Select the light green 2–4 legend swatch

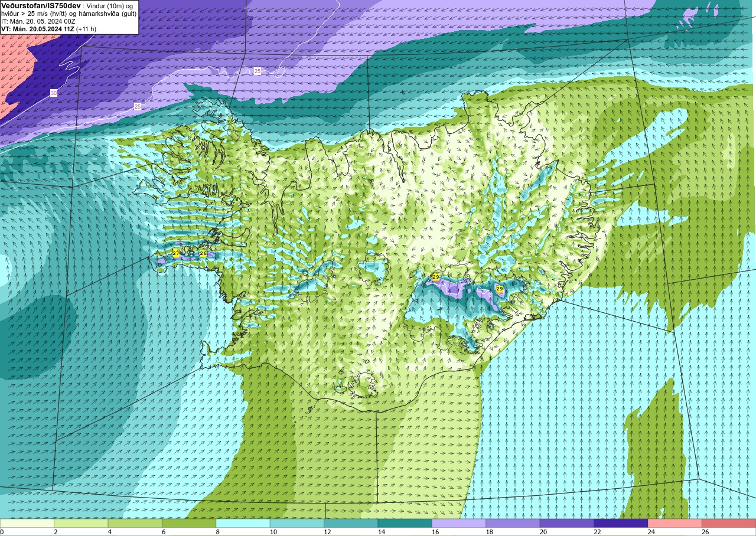click(81, 523)
